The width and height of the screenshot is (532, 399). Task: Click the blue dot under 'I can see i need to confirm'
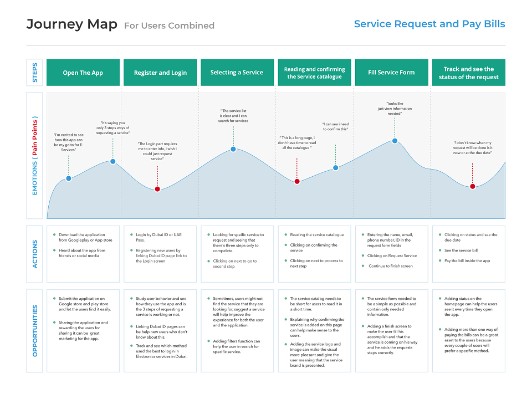336,167
